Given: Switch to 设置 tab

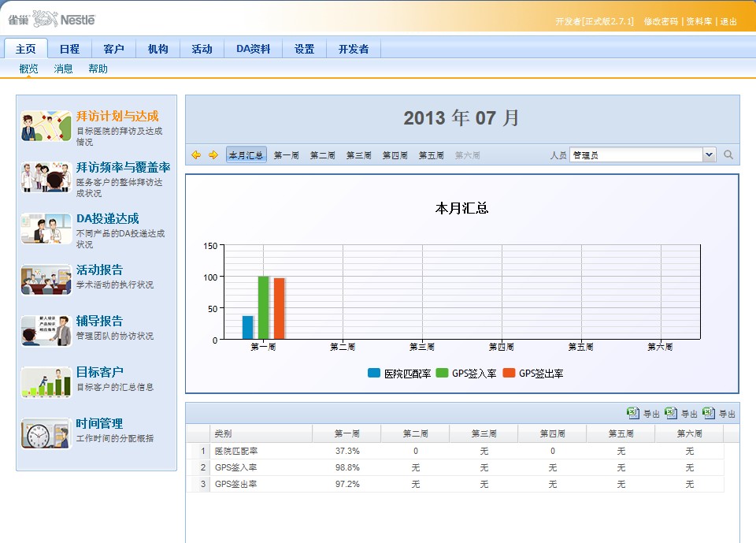Looking at the screenshot, I should [x=304, y=49].
